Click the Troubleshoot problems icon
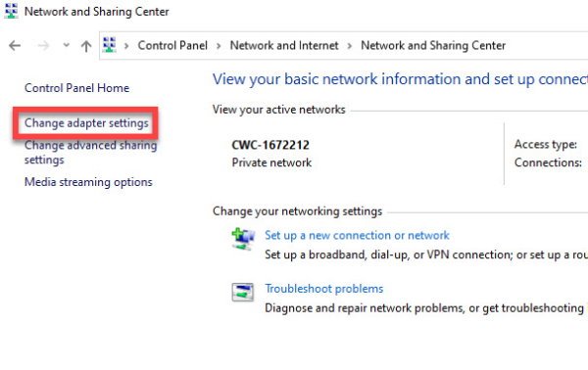Viewport: 588px width, 370px height. (x=243, y=292)
